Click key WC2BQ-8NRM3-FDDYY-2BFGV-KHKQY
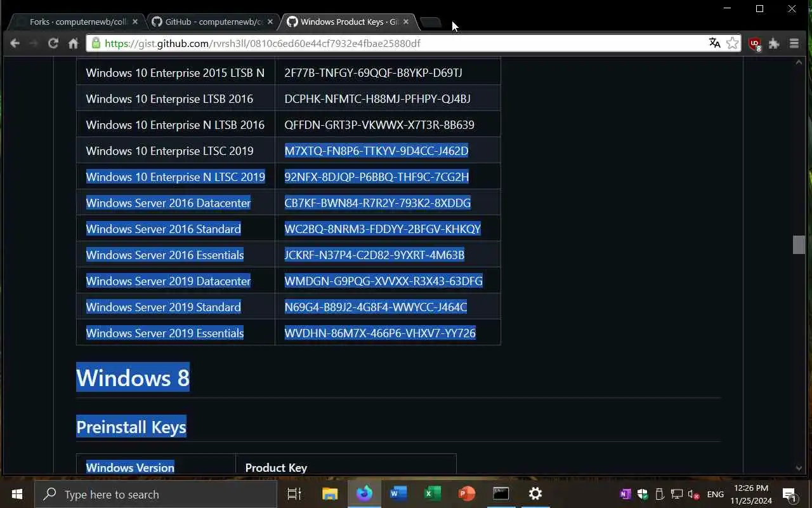The width and height of the screenshot is (812, 508). point(383,229)
